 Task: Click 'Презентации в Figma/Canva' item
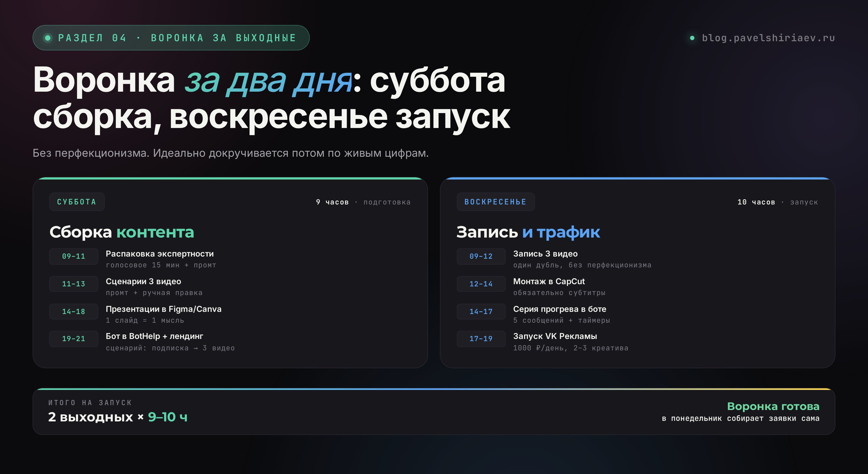pyautogui.click(x=163, y=309)
